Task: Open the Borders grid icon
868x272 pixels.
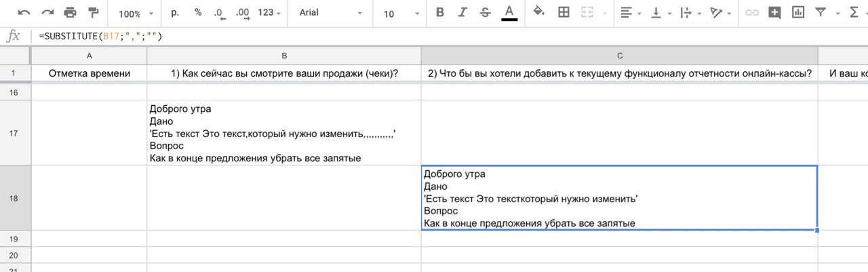Action: tap(564, 12)
